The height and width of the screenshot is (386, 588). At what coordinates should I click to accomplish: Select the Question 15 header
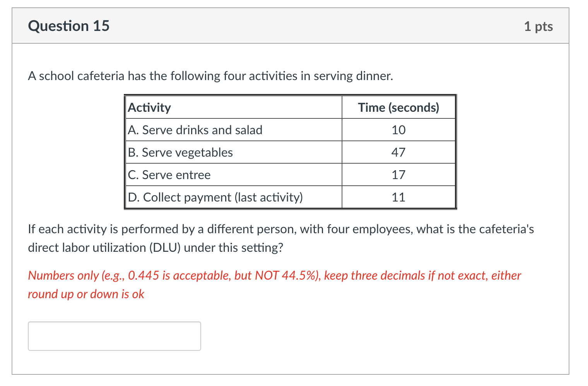(69, 26)
